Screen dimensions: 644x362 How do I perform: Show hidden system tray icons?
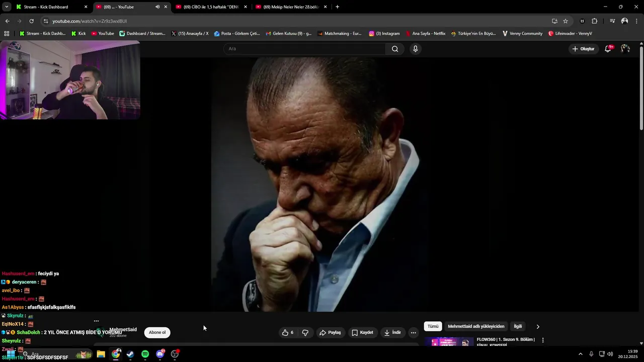point(580,354)
